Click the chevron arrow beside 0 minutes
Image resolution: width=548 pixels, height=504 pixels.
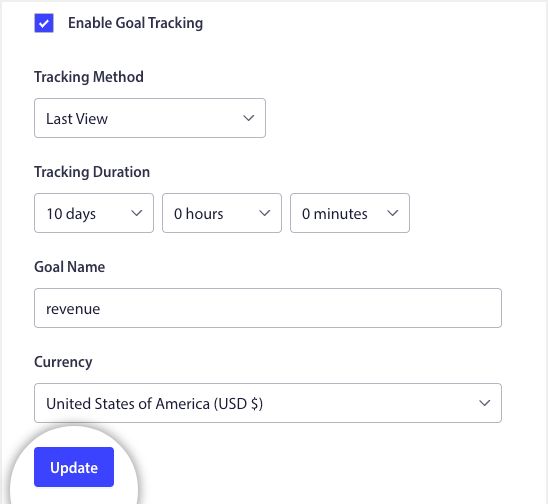point(392,213)
